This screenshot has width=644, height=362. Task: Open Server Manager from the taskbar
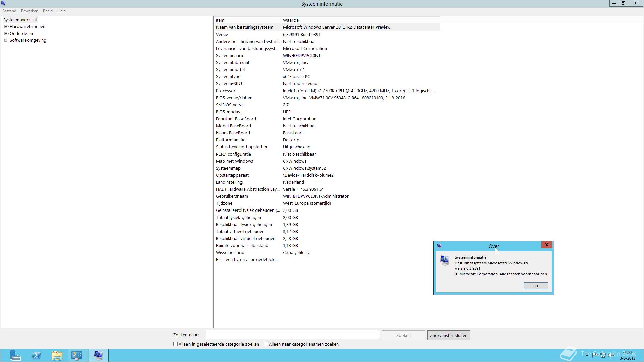point(15,355)
